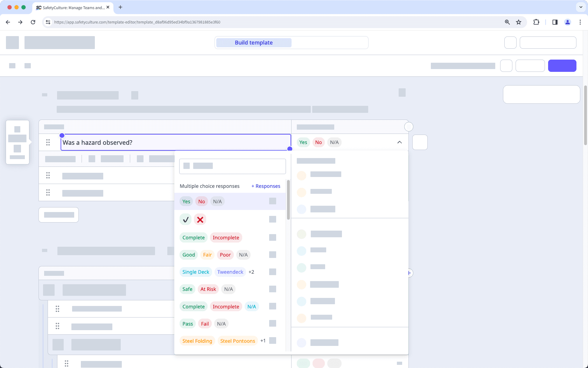Click the bookmark star in the address bar

point(518,22)
